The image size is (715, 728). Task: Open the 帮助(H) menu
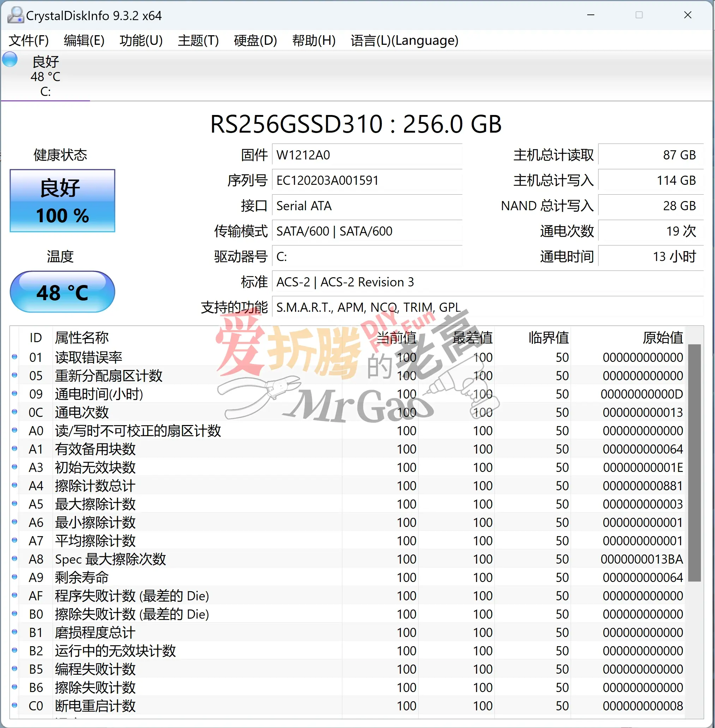point(314,40)
